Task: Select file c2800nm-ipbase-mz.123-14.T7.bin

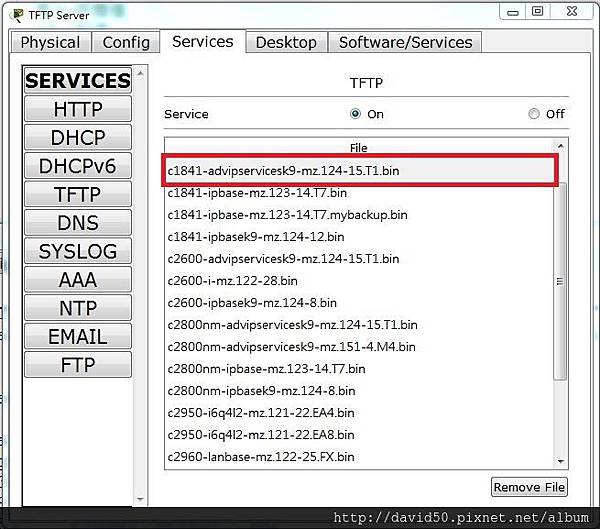Action: [360, 369]
